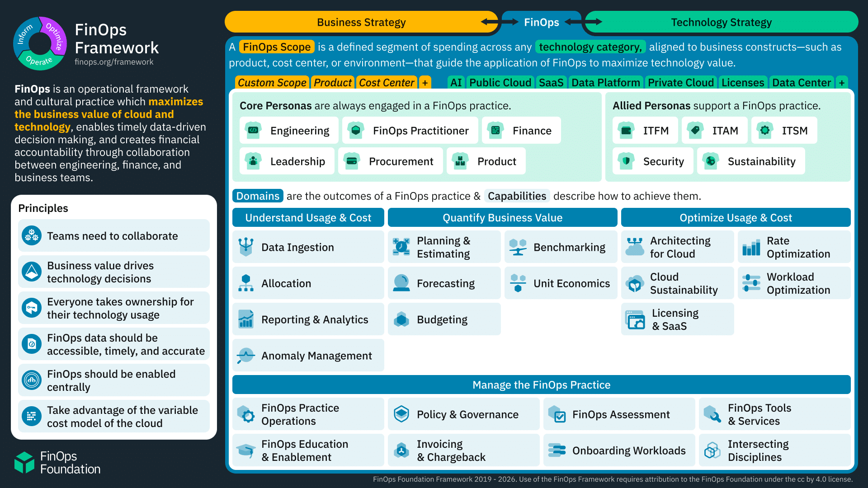Click the FinOps Education graduation cap icon
Image resolution: width=868 pixels, height=488 pixels.
pos(246,450)
